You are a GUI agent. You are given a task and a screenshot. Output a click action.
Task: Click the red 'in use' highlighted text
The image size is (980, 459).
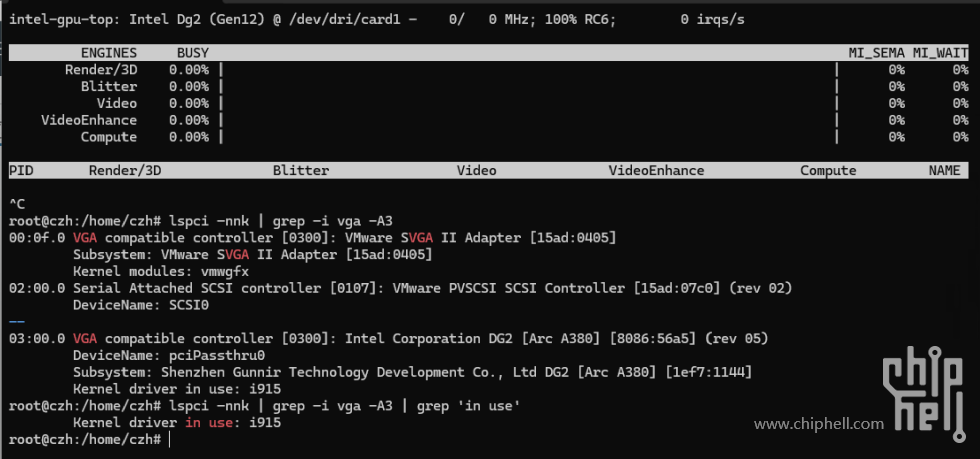[x=209, y=423]
